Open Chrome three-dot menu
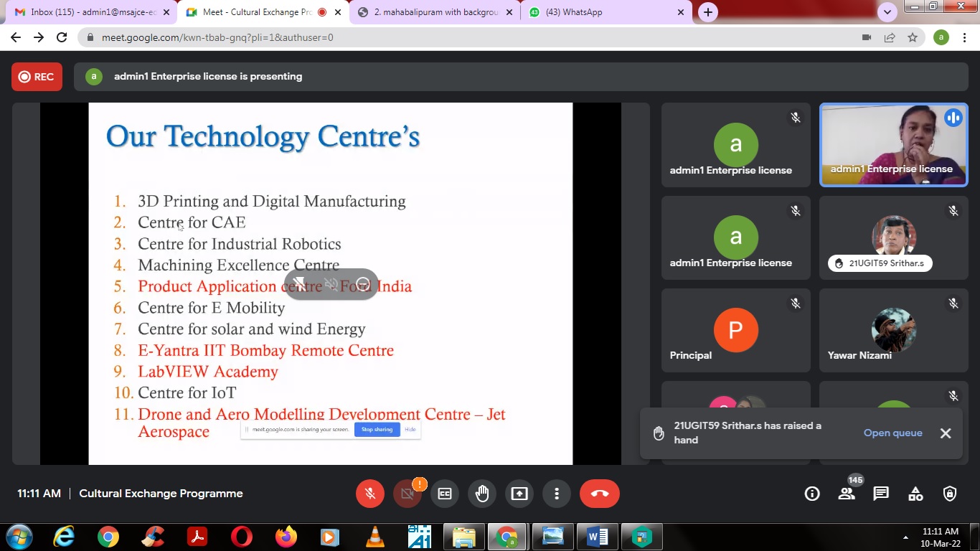The width and height of the screenshot is (980, 551). (964, 37)
